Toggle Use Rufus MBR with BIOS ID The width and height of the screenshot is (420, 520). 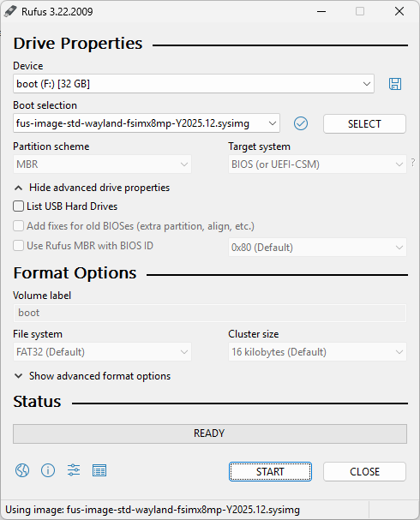tap(18, 246)
